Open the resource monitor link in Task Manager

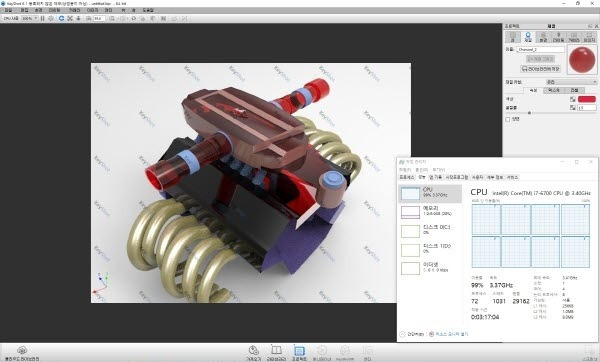pyautogui.click(x=451, y=334)
